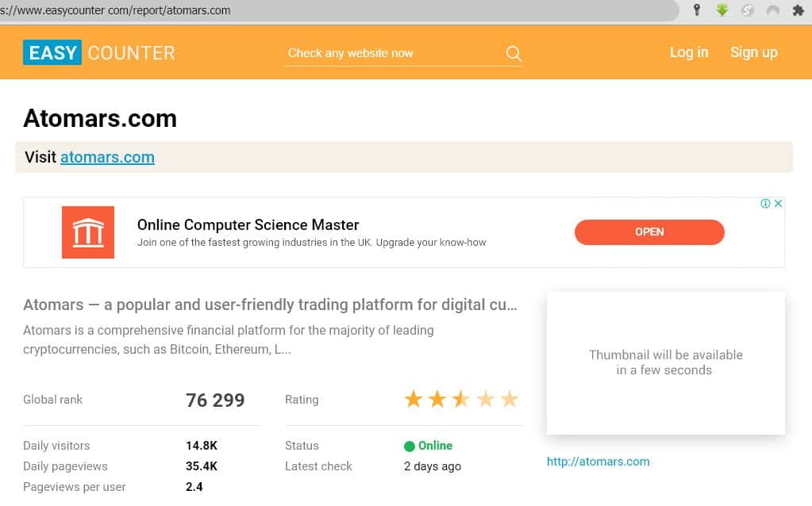Open the puzzle piece extensions menu
This screenshot has width=812, height=506.
[798, 10]
